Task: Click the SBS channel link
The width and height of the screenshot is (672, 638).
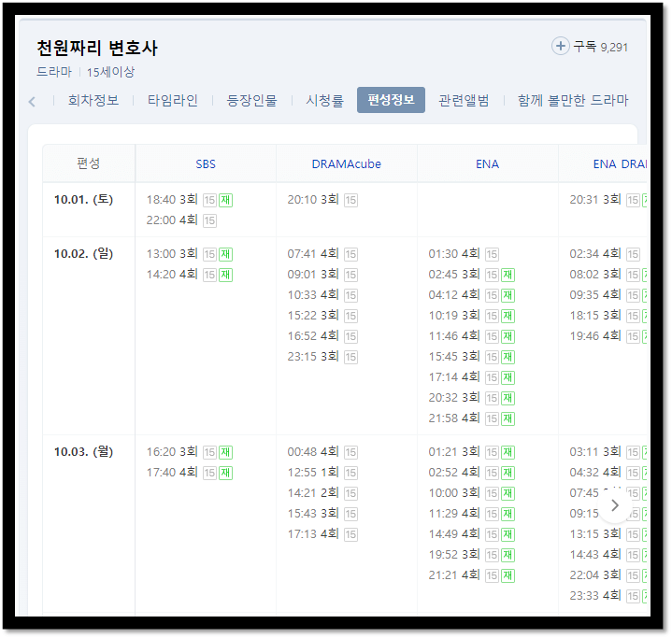Action: tap(206, 164)
